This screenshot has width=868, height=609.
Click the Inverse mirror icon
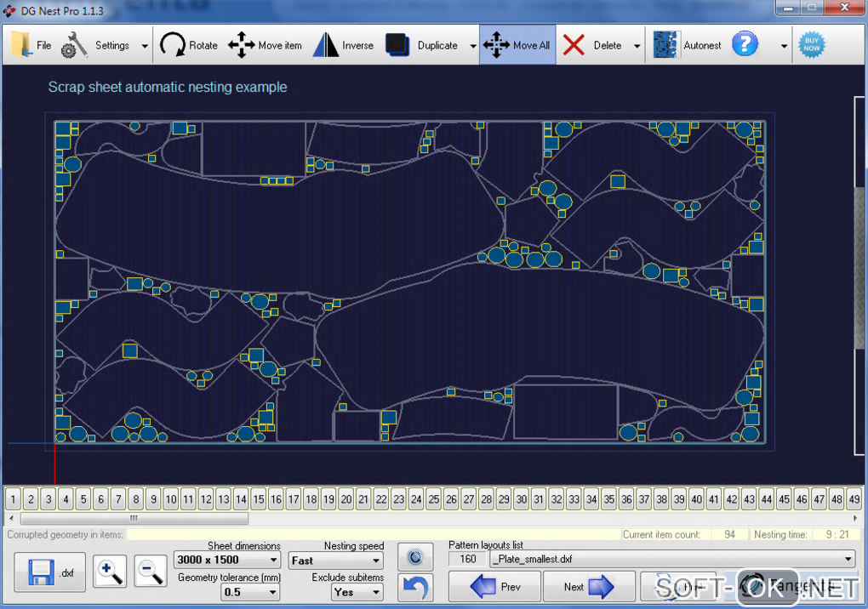pyautogui.click(x=326, y=45)
